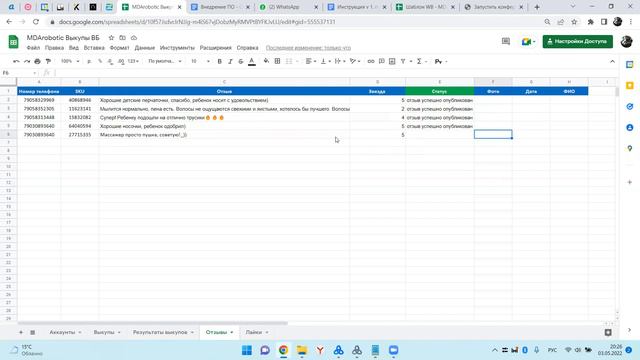The width and height of the screenshot is (640, 360).
Task: Click the formula bar input
Action: point(335,73)
